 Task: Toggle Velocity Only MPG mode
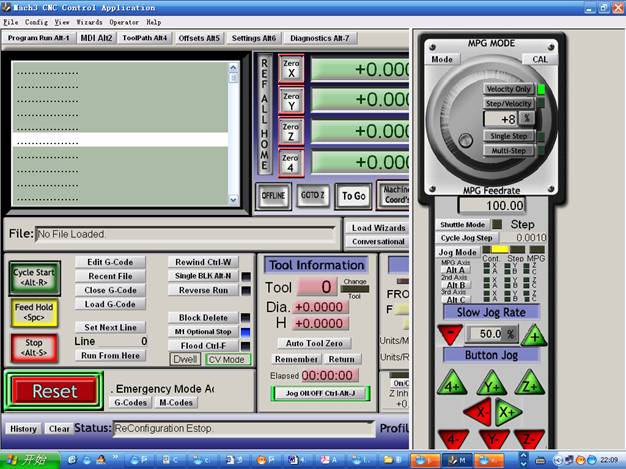[508, 89]
